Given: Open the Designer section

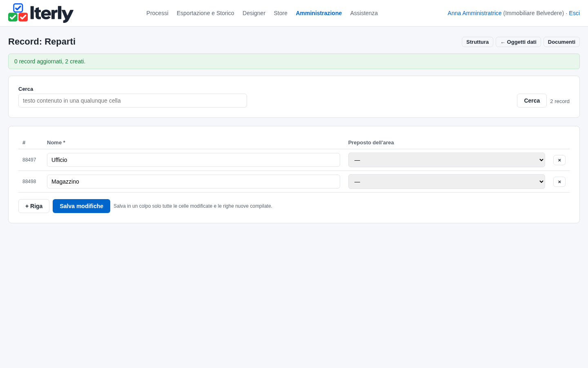Looking at the screenshot, I should [254, 13].
